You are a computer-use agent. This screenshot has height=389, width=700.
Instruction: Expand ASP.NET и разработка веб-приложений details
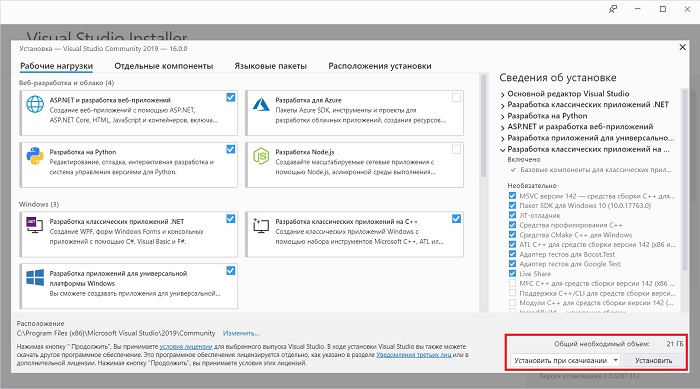point(503,127)
